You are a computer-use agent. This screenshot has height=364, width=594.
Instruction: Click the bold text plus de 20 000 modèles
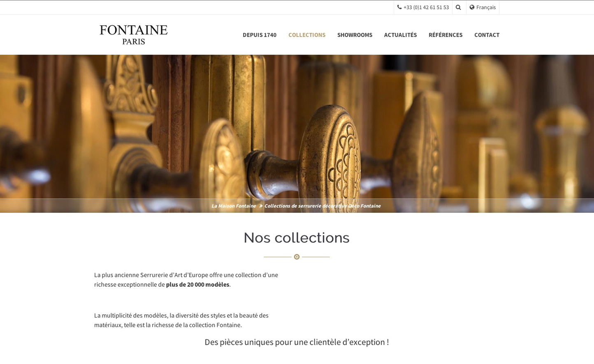tap(197, 284)
